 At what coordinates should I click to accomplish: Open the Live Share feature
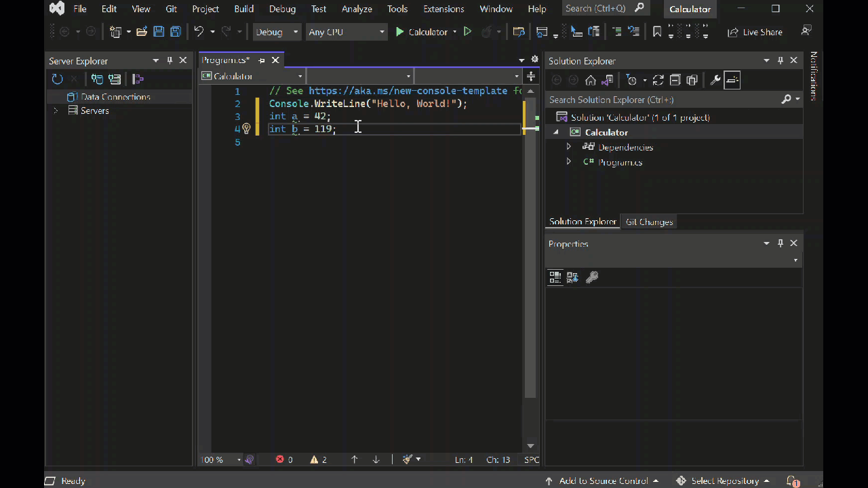pyautogui.click(x=755, y=32)
